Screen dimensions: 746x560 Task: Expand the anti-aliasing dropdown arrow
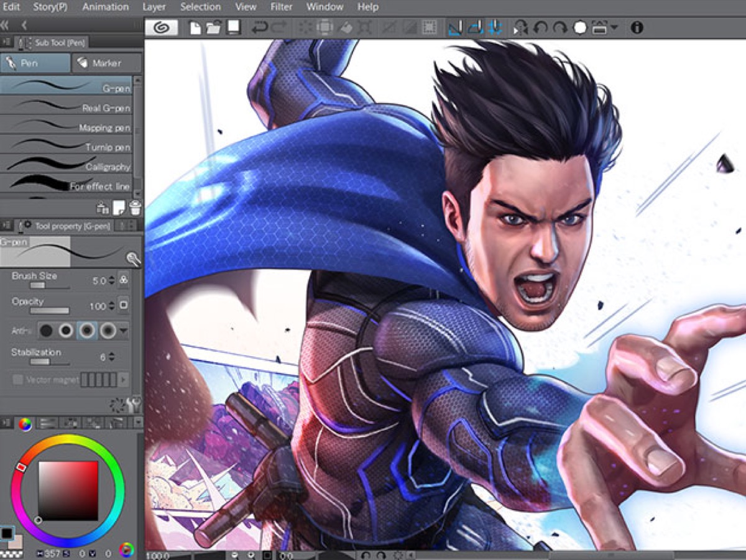point(124,331)
